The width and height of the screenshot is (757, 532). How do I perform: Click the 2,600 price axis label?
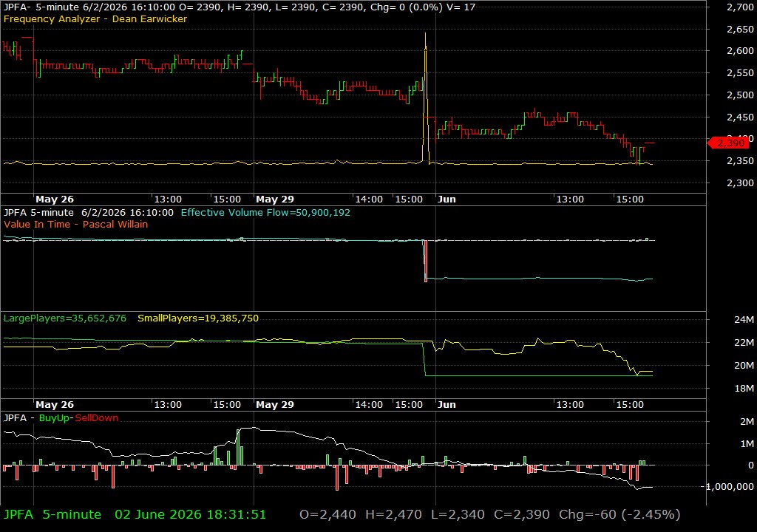pos(740,51)
